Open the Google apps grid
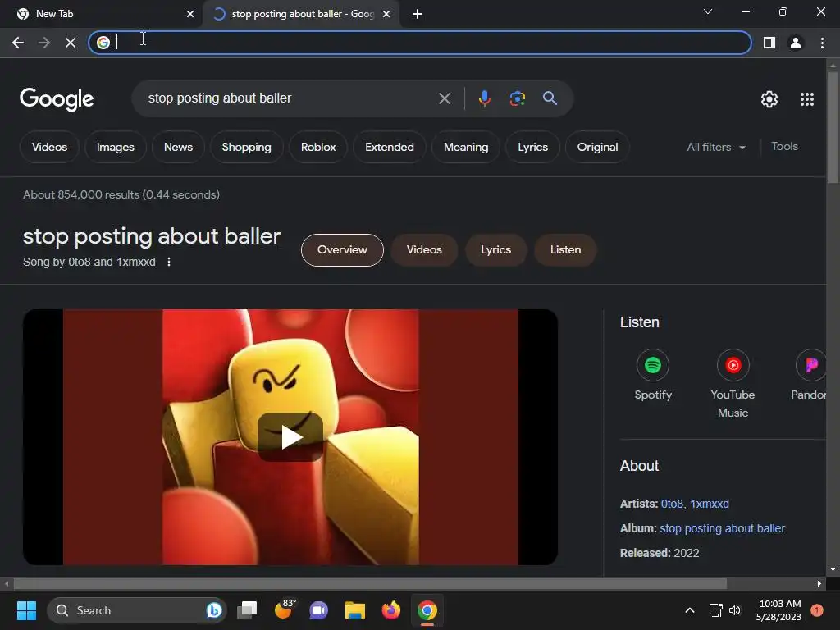Viewport: 840px width, 630px height. 807,99
